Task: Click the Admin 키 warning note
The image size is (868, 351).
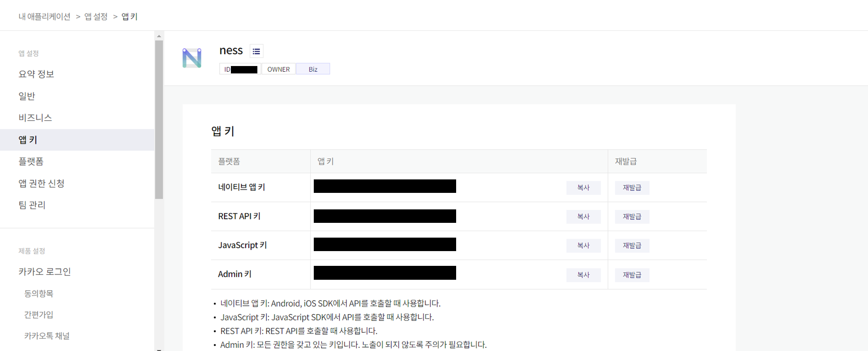Action: click(353, 344)
